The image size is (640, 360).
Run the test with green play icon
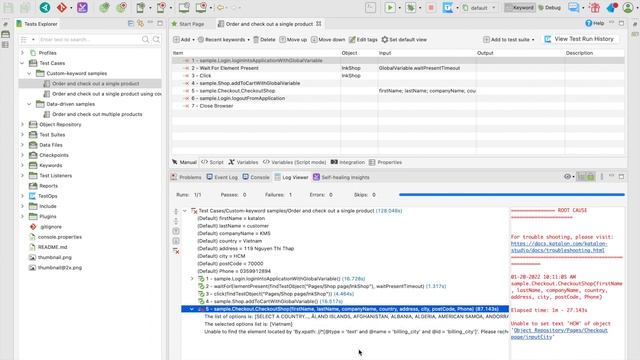point(390,7)
